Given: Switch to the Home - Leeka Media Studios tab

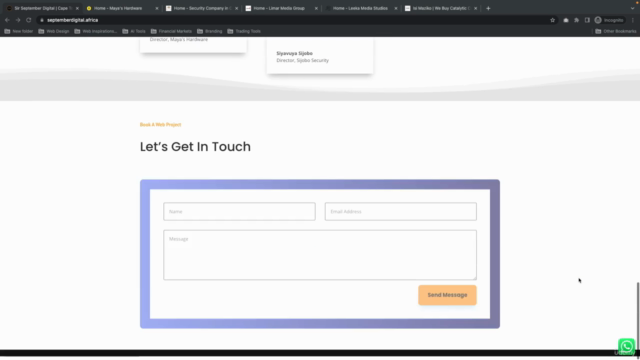Looking at the screenshot, I should pos(360,8).
